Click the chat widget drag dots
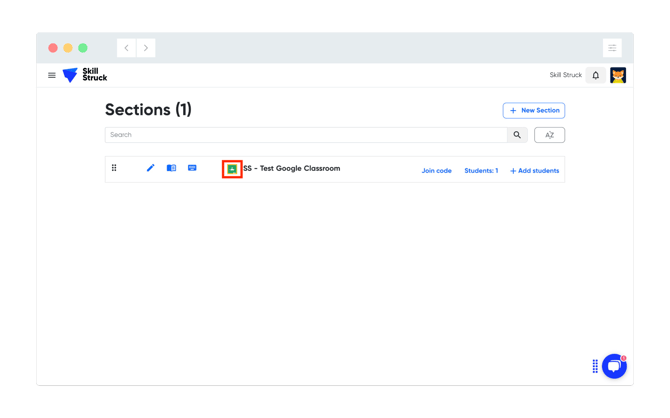Viewport: 670px width, 418px height. pos(595,366)
